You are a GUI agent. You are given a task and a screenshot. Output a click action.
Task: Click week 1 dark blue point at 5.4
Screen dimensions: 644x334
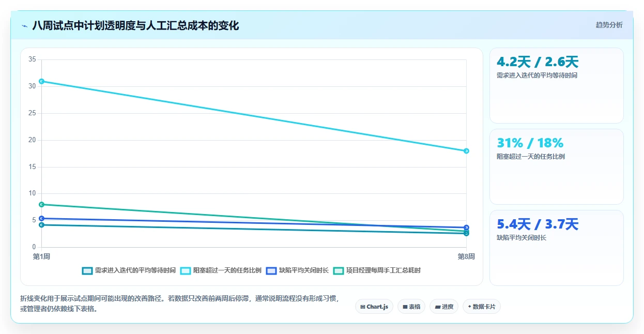pos(41,218)
